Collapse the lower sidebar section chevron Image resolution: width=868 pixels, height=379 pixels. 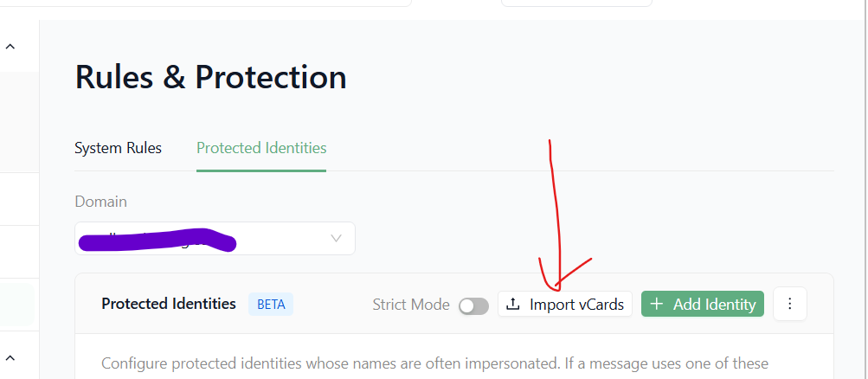coord(10,358)
